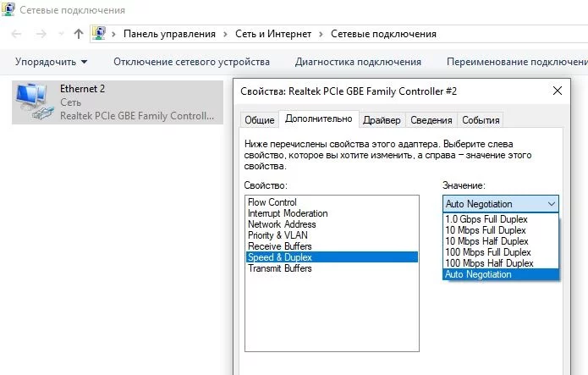The image size is (588, 375).
Task: Click the Back arrow navigation button
Action: point(18,34)
